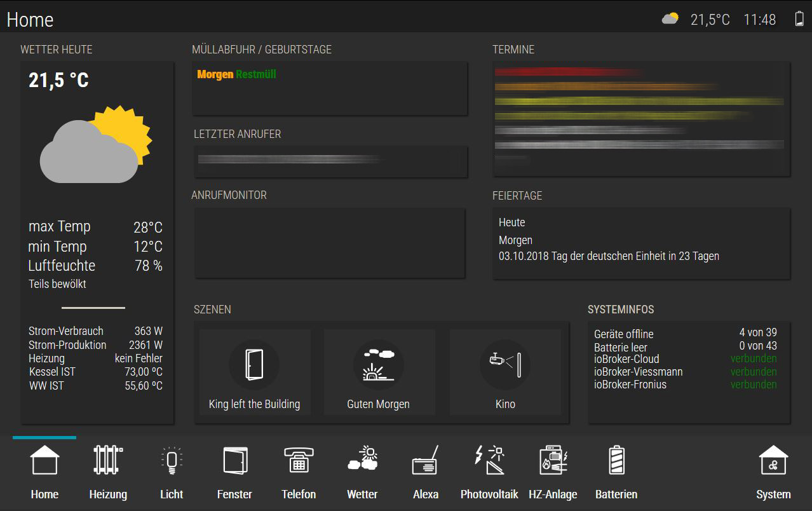Click the Batterie leer 0 von 43 row

point(685,346)
